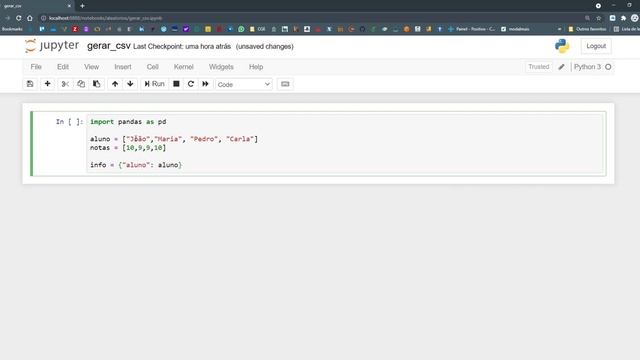Viewport: 640px width, 360px height.
Task: Click the Python 3 kernel name
Action: [587, 67]
